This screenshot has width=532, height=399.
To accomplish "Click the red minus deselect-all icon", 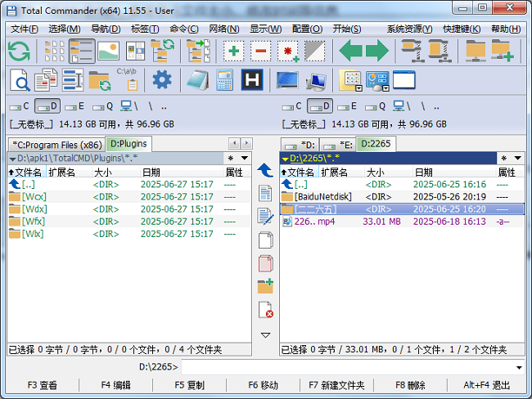I will point(261,52).
